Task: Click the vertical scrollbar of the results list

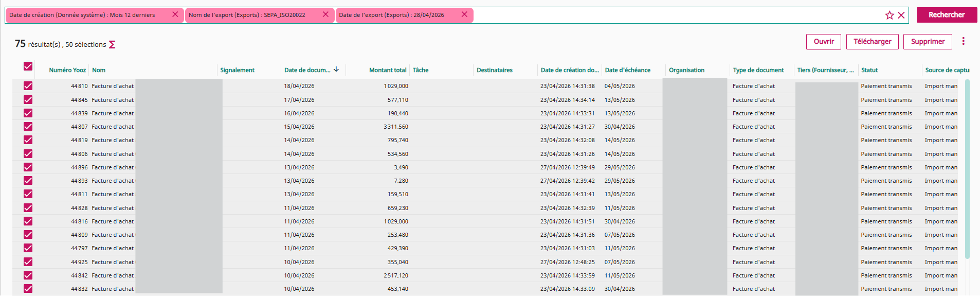Action: pyautogui.click(x=967, y=170)
